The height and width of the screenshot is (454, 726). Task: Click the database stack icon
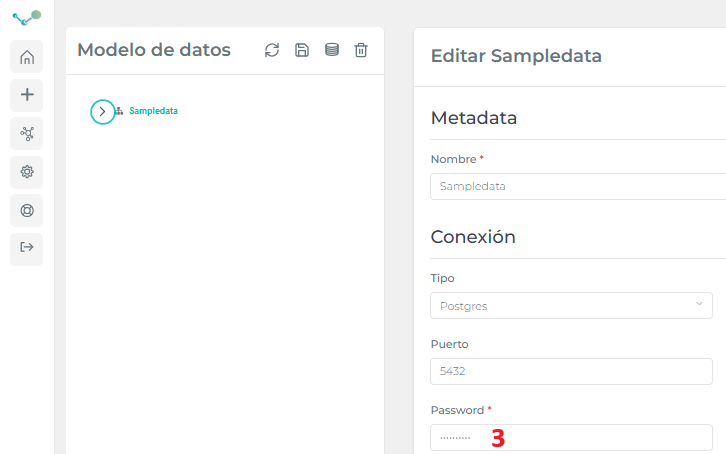click(332, 50)
